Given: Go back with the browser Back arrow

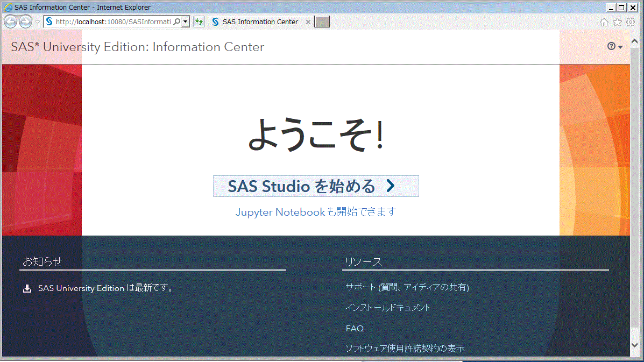Looking at the screenshot, I should pos(10,22).
